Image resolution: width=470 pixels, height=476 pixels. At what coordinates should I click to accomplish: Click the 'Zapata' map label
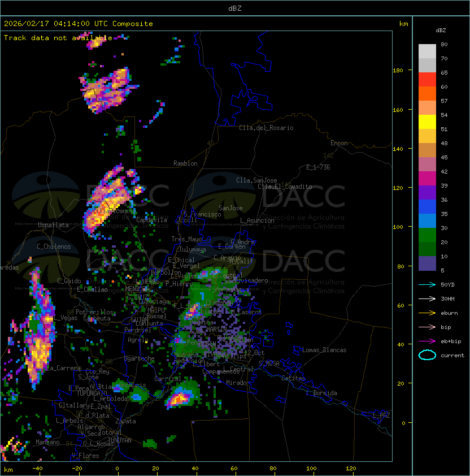125,421
